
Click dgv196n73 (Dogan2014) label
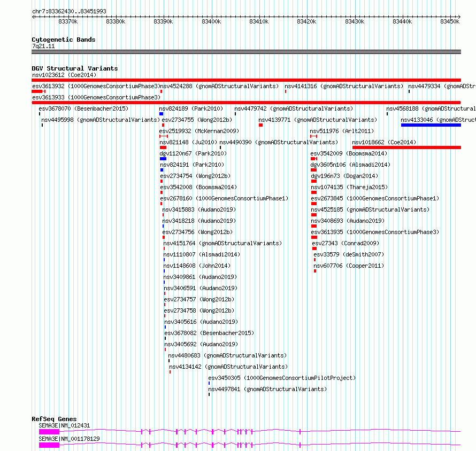point(344,176)
